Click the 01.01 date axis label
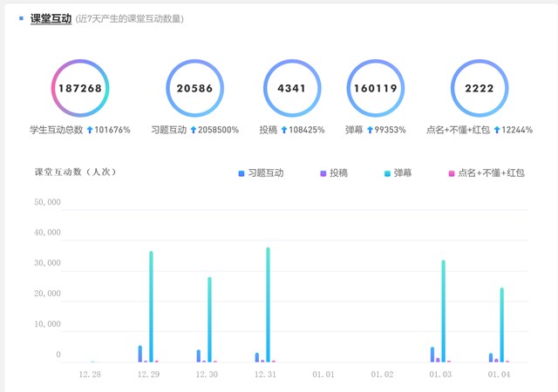The image size is (558, 392). tap(323, 375)
